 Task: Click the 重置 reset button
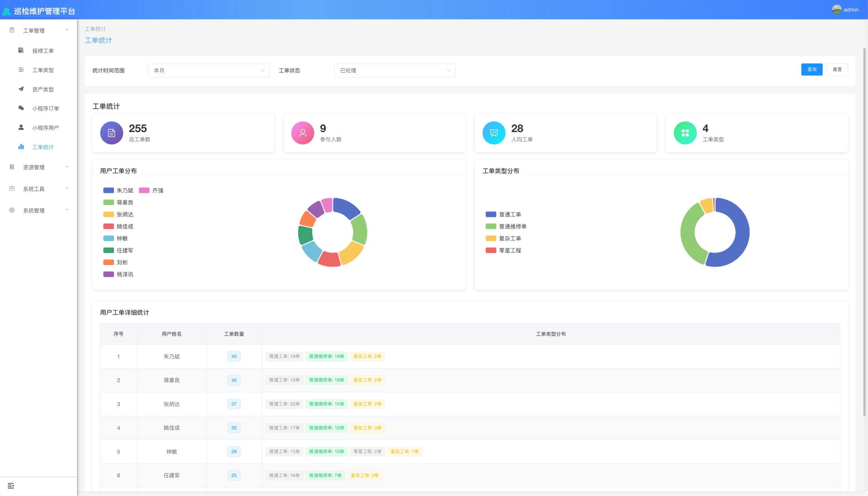tap(837, 69)
